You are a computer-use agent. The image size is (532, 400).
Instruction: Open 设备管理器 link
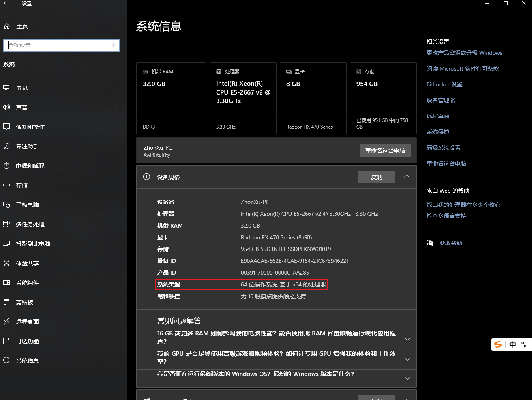click(441, 100)
